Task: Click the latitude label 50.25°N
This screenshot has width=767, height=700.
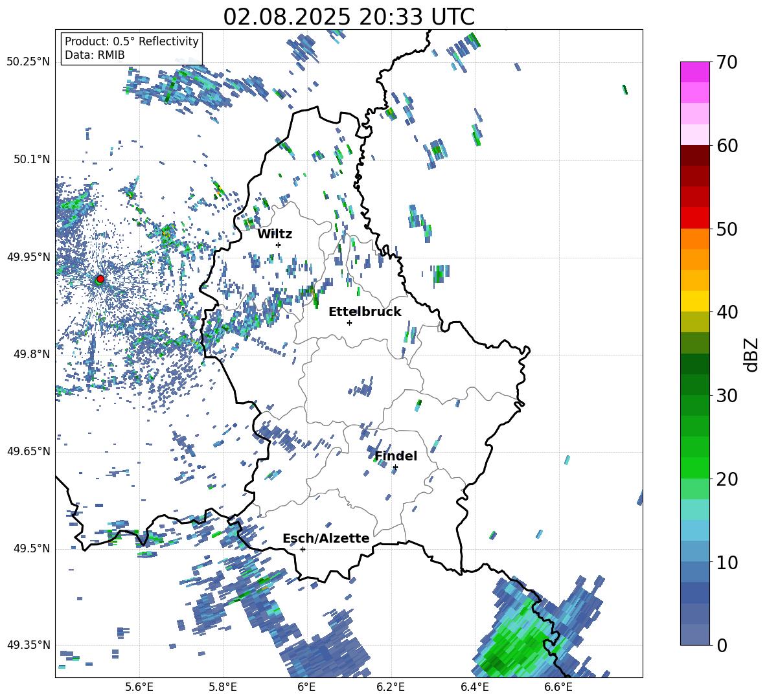Action: point(28,62)
